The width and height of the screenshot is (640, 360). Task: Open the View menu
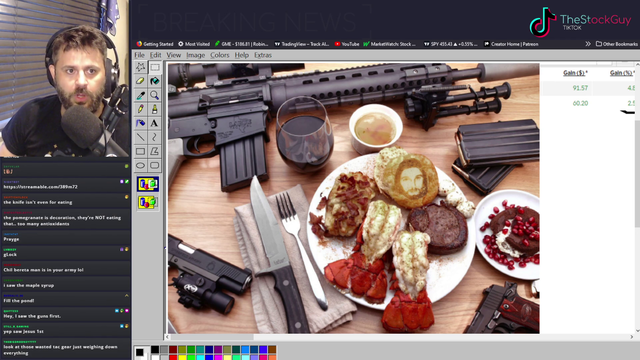click(173, 55)
